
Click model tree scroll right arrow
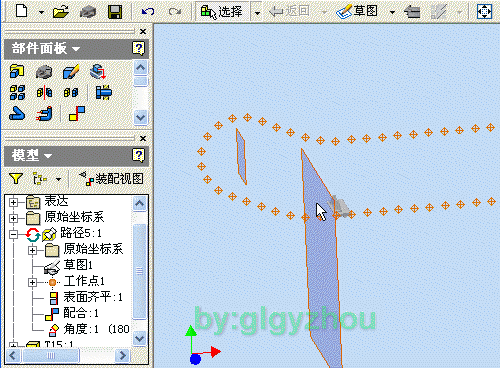[x=122, y=355]
